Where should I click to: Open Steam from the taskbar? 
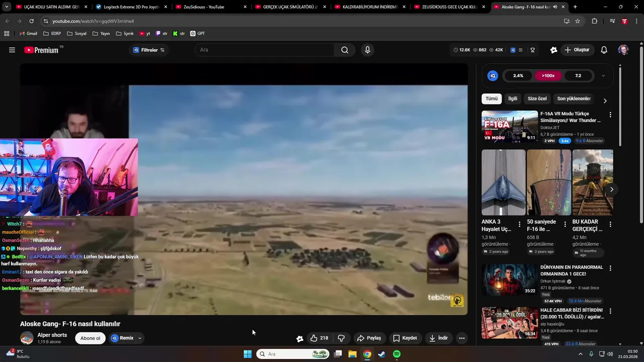382,354
